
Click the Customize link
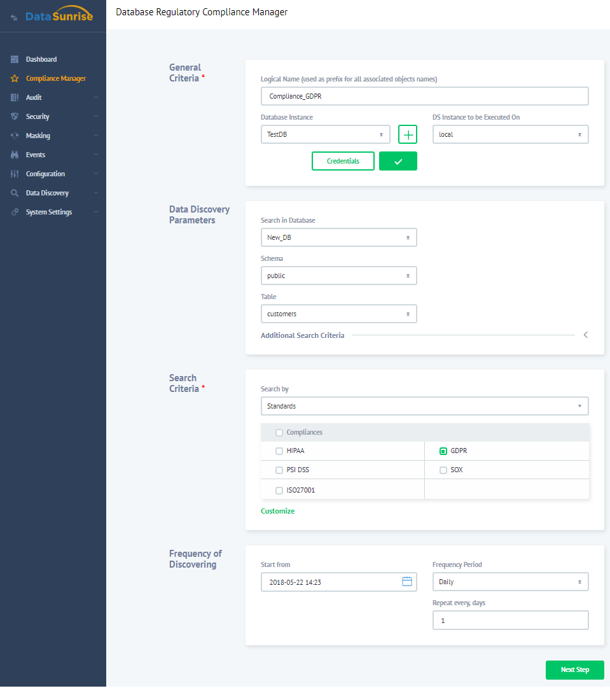[278, 511]
